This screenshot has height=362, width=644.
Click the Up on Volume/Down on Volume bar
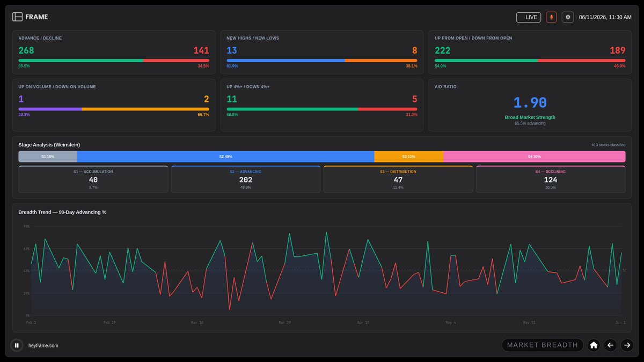click(114, 109)
